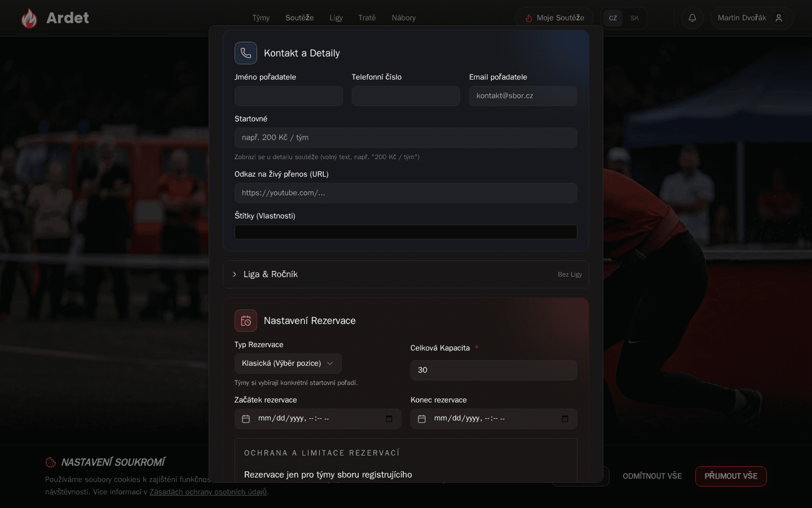
Task: Click the phone icon in Kontakt a Detaily
Action: click(246, 53)
